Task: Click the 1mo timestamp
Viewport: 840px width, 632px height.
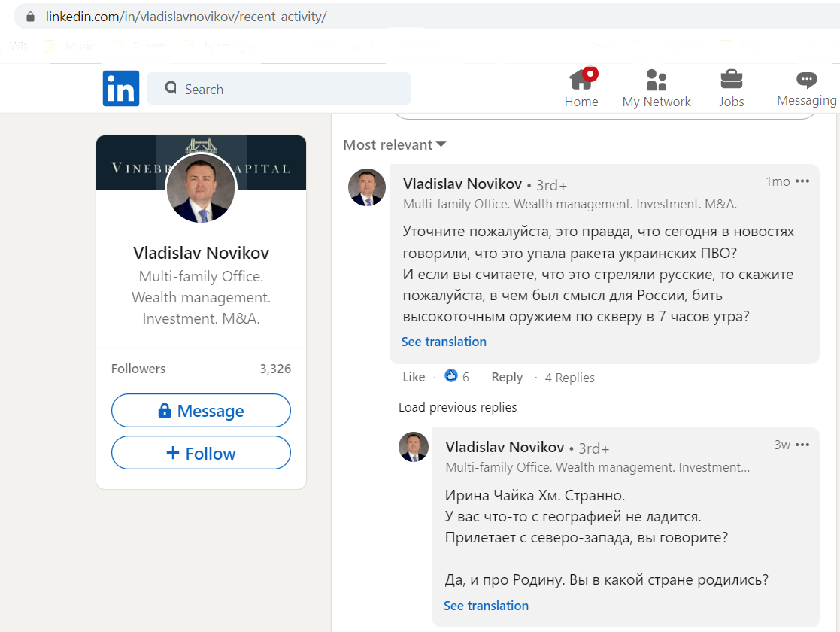Action: point(778,182)
